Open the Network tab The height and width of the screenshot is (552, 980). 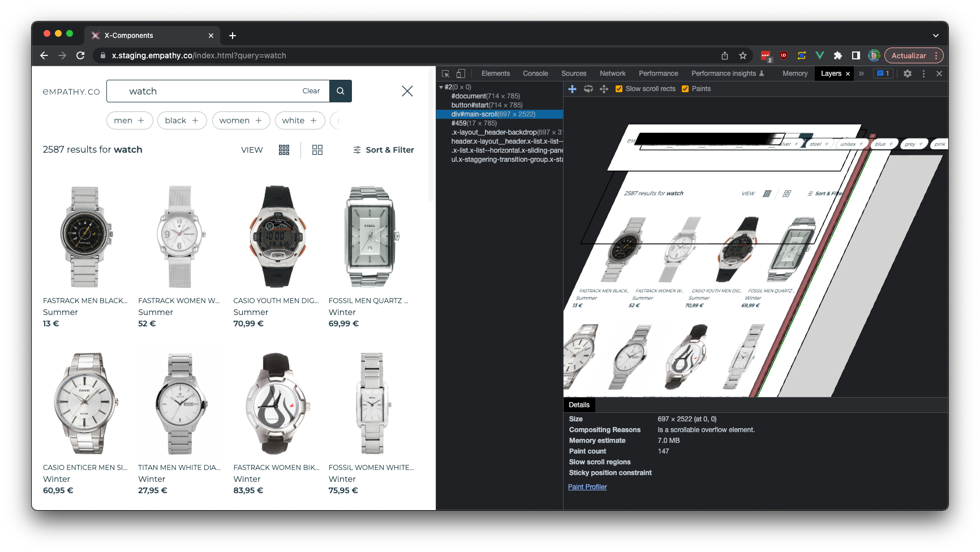click(x=612, y=74)
